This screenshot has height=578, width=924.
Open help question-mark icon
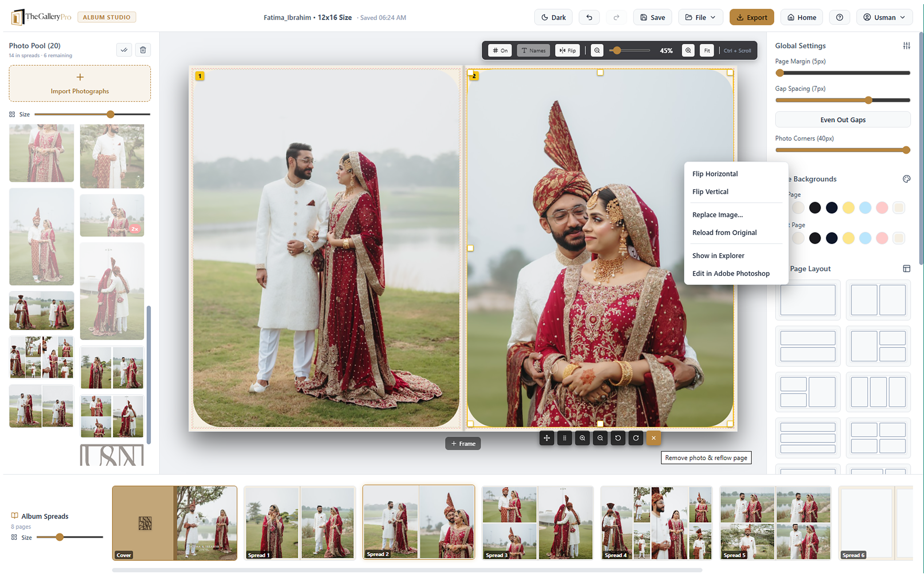tap(839, 17)
